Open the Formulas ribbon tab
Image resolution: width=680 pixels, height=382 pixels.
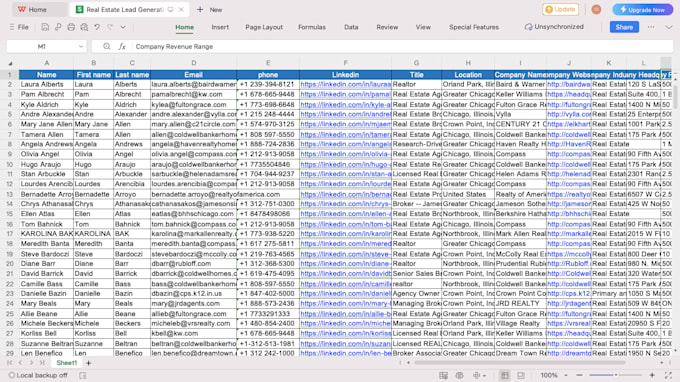tap(312, 27)
